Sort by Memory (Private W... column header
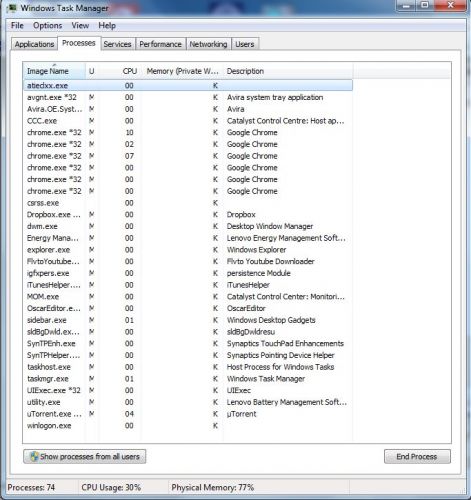Image resolution: width=471 pixels, height=500 pixels. (x=182, y=71)
